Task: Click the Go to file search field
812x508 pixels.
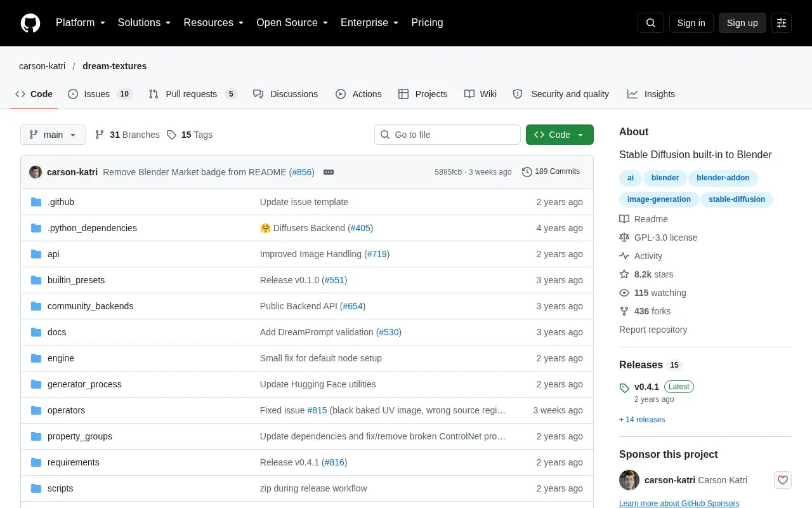Action: point(447,135)
